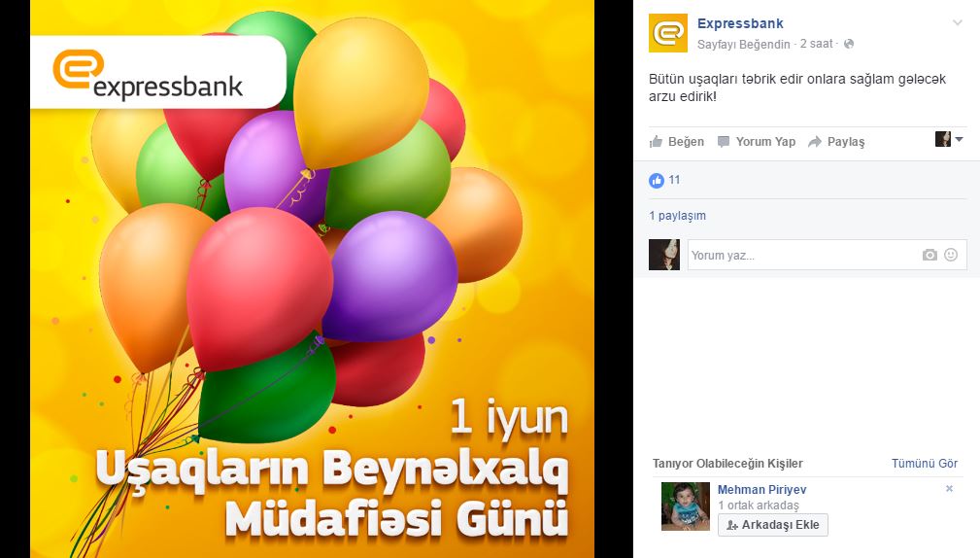Click the blue like reaction icon beside 11
Viewport: 980px width, 558px height.
tap(657, 180)
